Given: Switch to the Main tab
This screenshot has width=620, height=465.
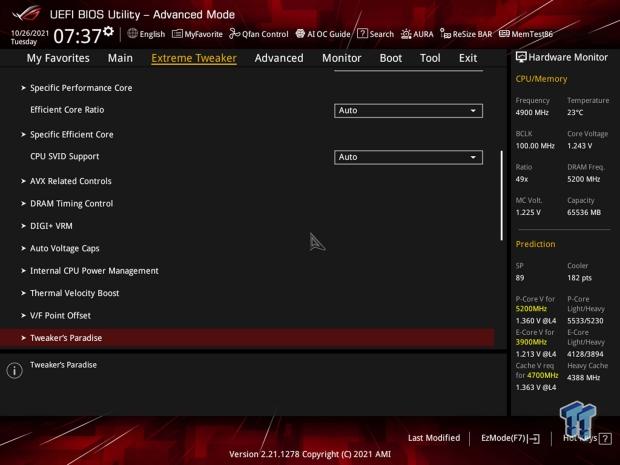Looking at the screenshot, I should point(120,58).
